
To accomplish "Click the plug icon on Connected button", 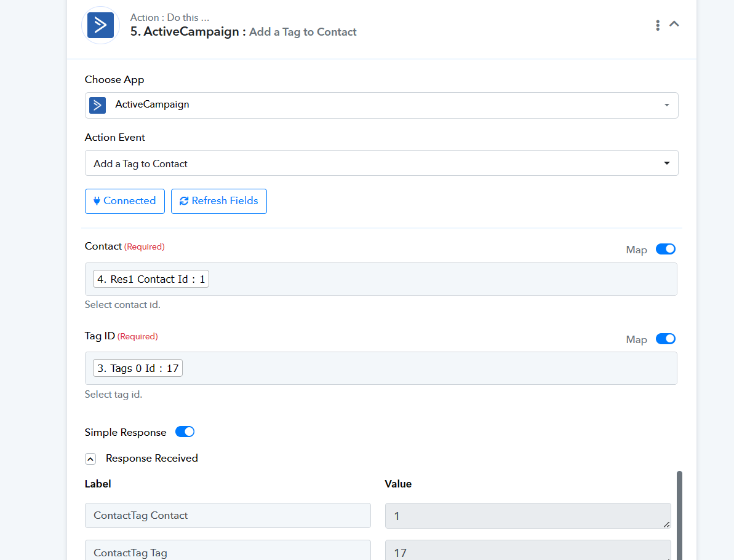I will point(97,201).
